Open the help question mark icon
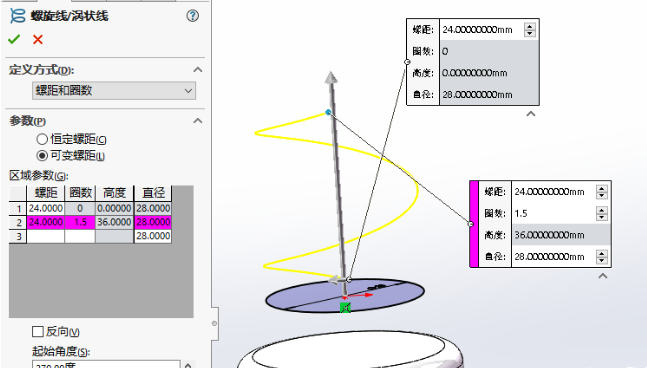 pyautogui.click(x=192, y=16)
